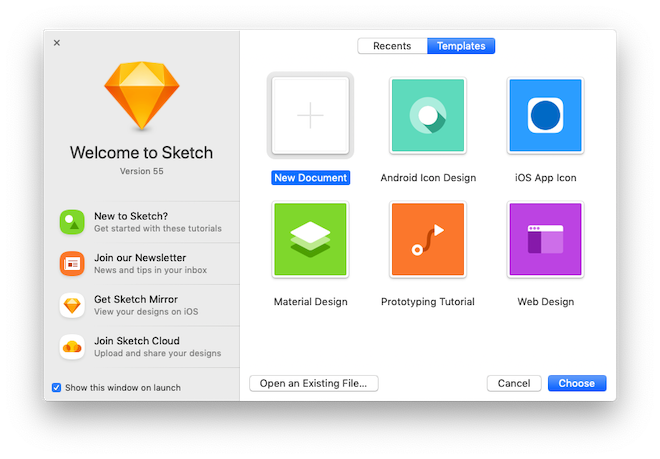The height and width of the screenshot is (459, 660).
Task: Click the Sketch Mirror diamond icon
Action: (x=72, y=306)
